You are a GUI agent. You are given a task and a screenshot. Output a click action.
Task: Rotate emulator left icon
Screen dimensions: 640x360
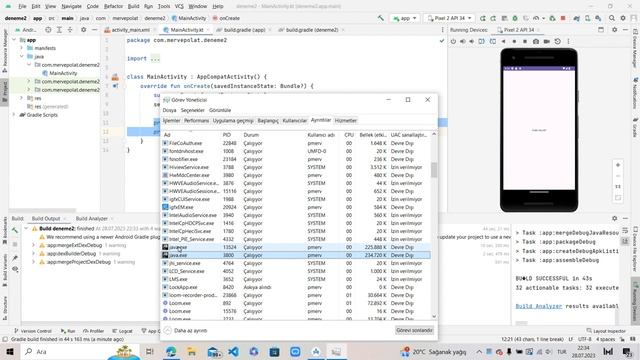point(482,41)
